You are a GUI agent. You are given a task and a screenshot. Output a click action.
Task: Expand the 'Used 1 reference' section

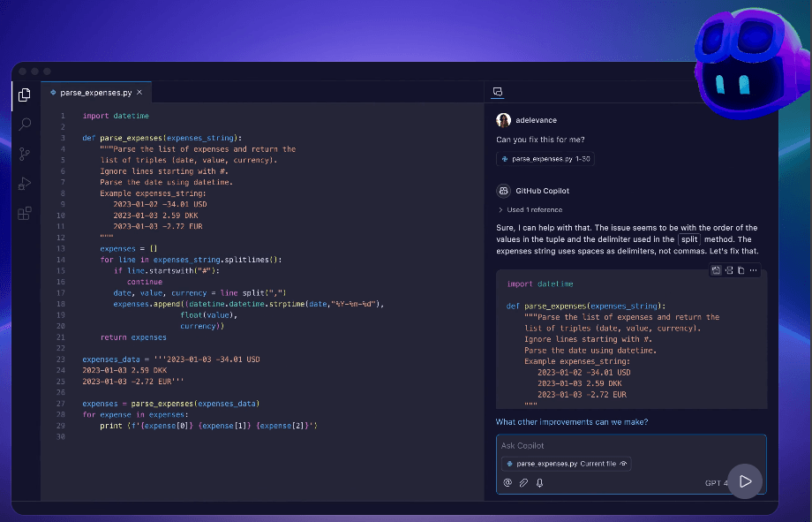coord(500,210)
